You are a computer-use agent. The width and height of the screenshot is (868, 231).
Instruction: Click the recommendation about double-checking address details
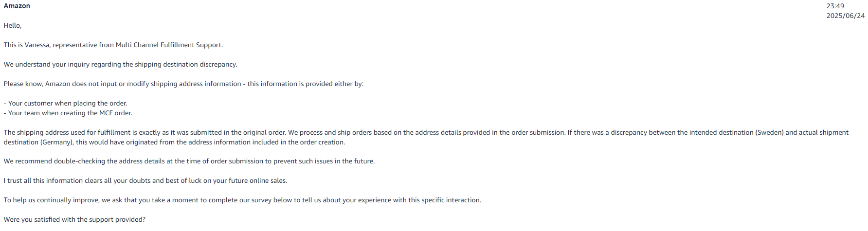tap(189, 161)
